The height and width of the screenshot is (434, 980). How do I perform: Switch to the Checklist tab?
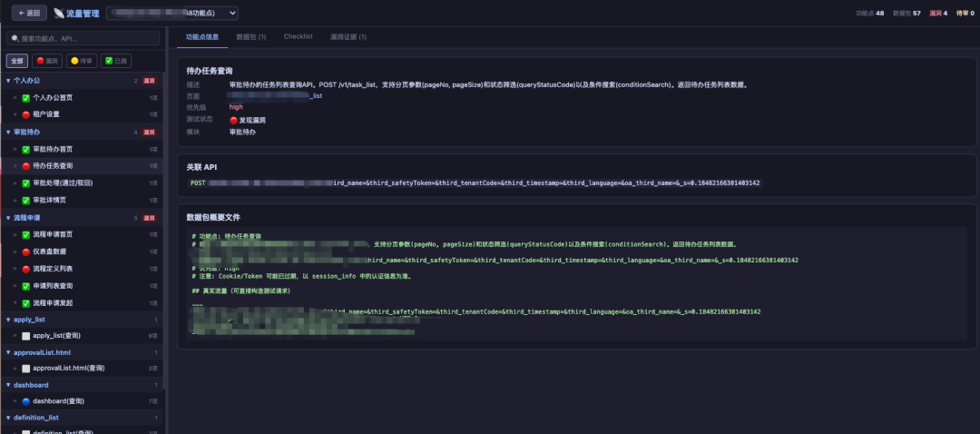coord(299,37)
